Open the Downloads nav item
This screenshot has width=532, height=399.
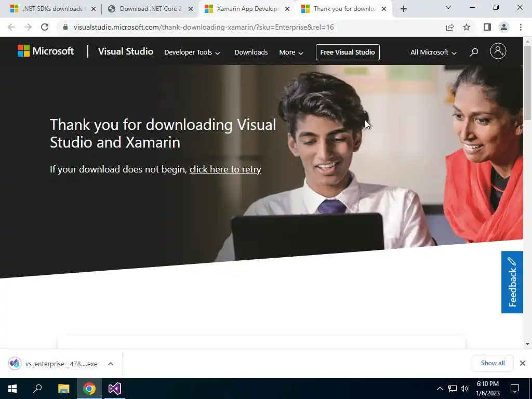(251, 52)
